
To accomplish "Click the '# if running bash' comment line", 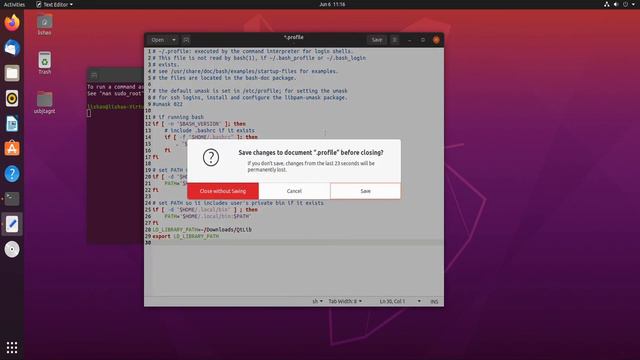I will coord(178,117).
